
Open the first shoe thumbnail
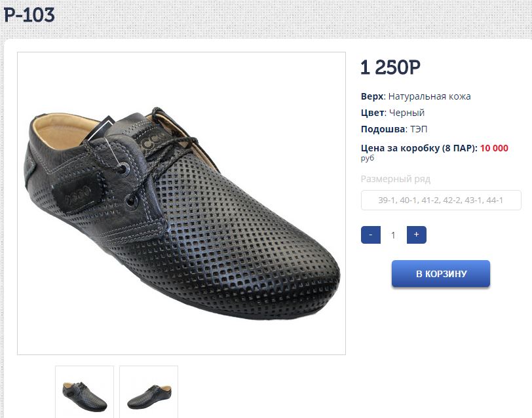[x=85, y=392]
